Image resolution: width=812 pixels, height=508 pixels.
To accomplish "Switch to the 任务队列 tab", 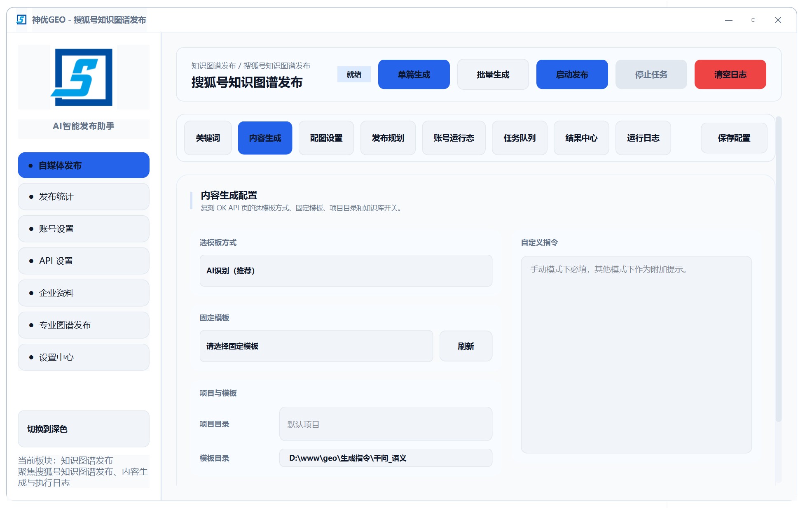I will [x=519, y=138].
